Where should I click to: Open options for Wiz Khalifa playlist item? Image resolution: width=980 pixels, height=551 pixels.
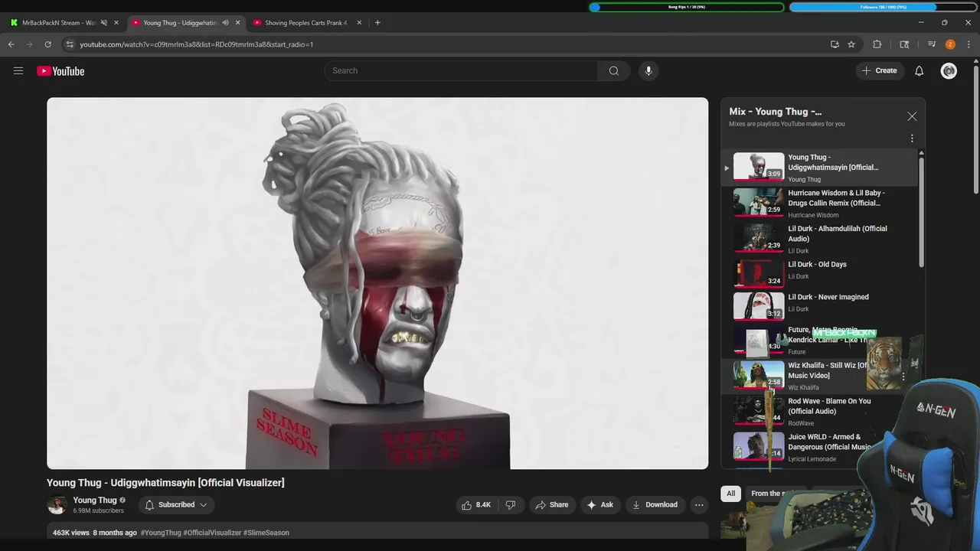coord(903,377)
